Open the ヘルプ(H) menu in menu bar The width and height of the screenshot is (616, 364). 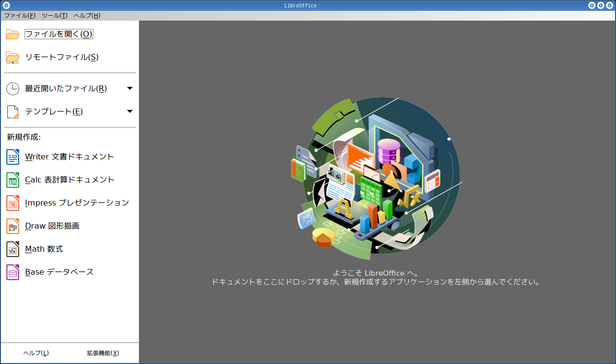click(87, 16)
